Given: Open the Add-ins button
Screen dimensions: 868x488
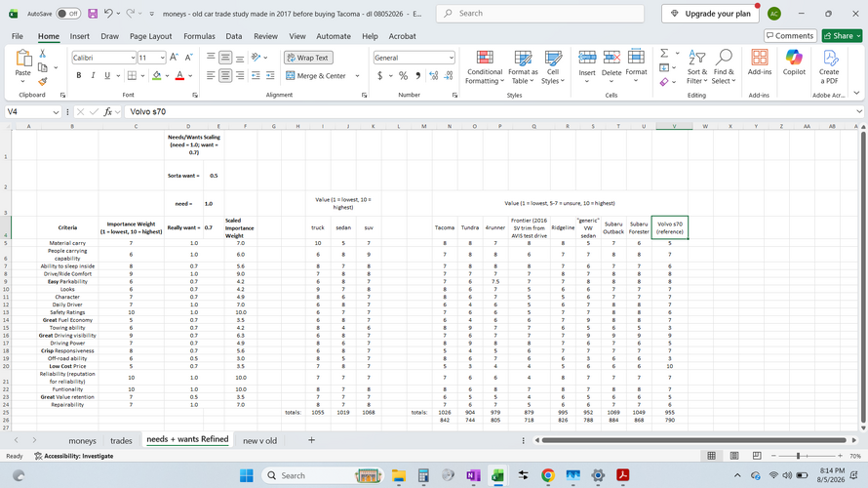Looking at the screenshot, I should 760,62.
